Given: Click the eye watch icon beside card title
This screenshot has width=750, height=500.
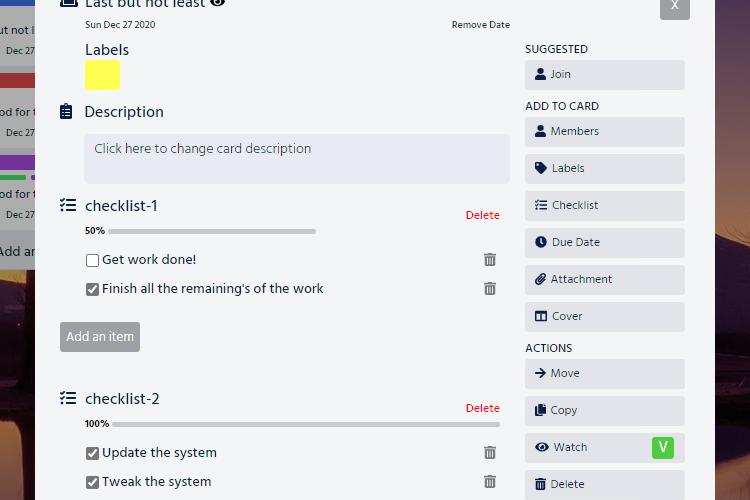Looking at the screenshot, I should click(217, 3).
